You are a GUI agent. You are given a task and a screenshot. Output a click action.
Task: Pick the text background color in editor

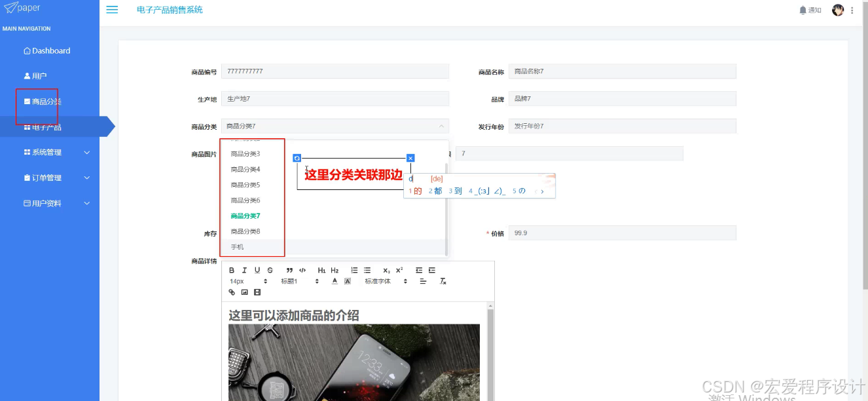tap(348, 281)
